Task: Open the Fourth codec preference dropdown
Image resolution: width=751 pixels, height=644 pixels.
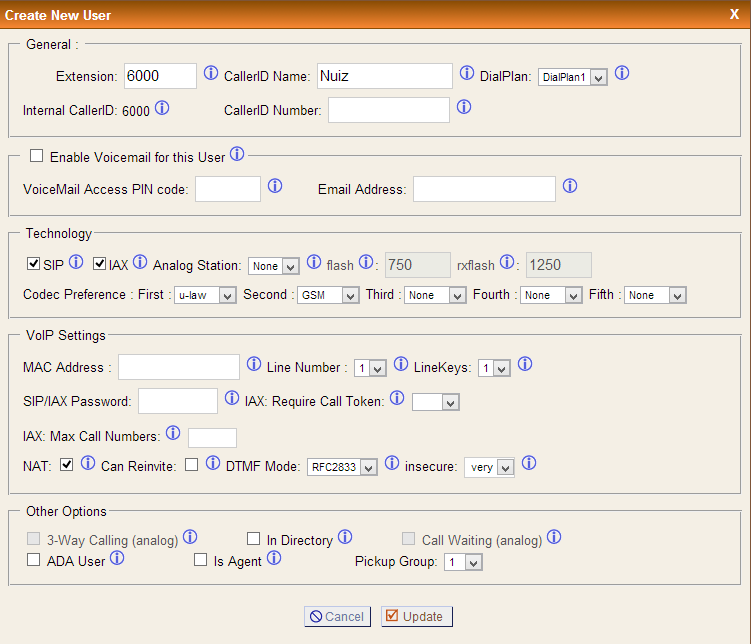Action: pos(551,295)
